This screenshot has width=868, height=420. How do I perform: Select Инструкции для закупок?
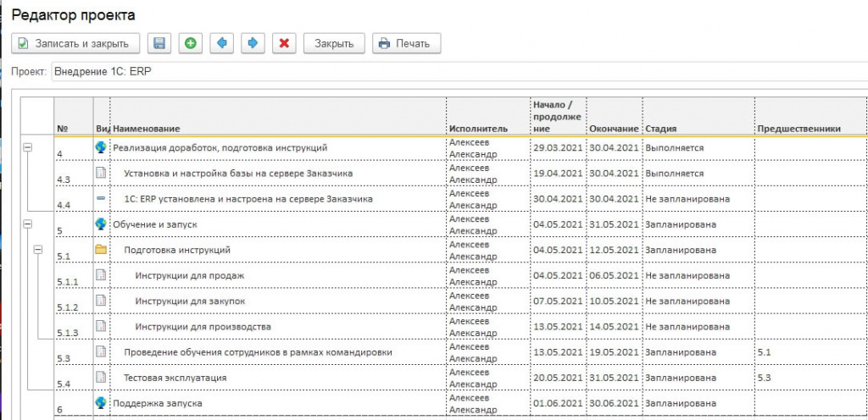click(x=191, y=301)
